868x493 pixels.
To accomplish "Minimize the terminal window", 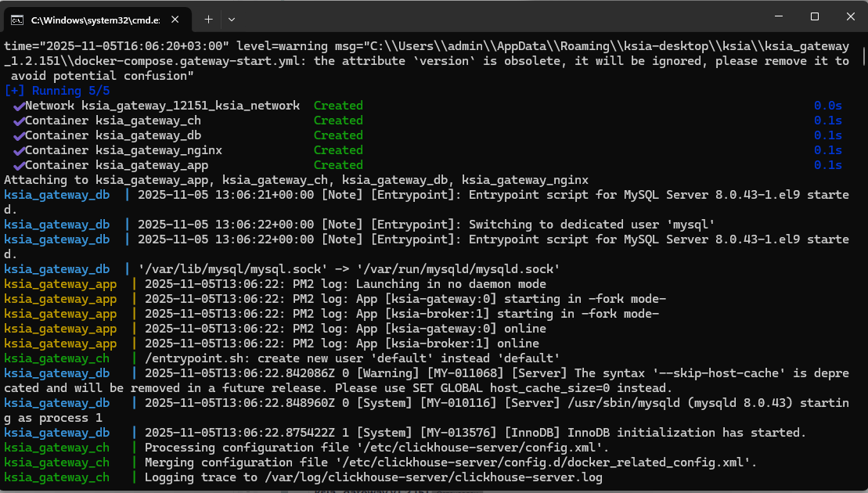I will (778, 16).
